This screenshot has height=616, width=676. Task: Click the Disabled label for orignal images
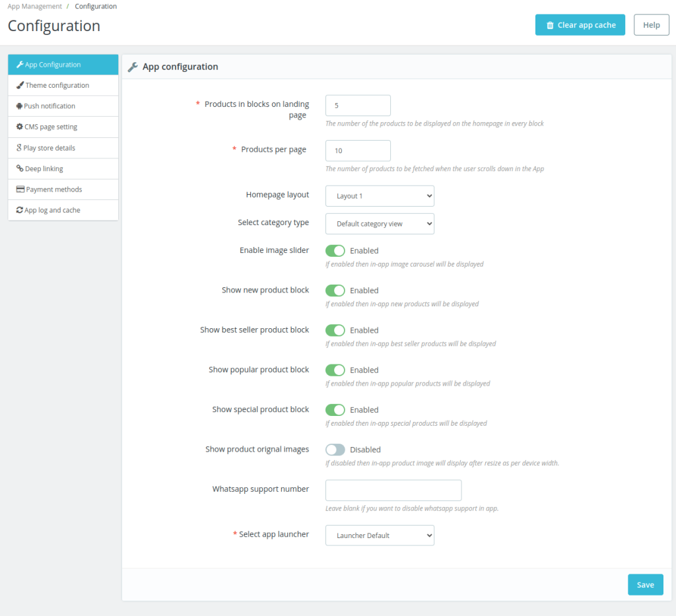click(365, 450)
